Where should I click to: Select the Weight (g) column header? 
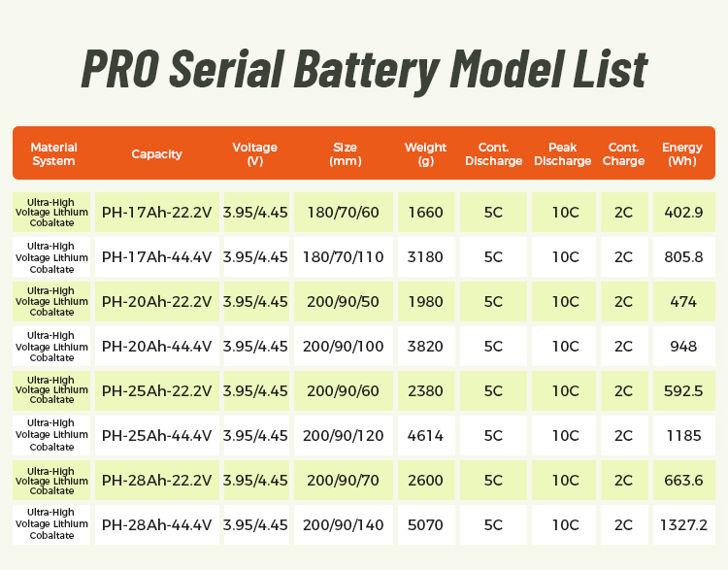(426, 153)
